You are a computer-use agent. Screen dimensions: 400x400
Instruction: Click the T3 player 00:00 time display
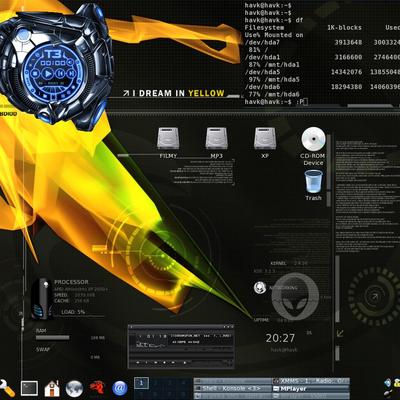click(x=53, y=63)
